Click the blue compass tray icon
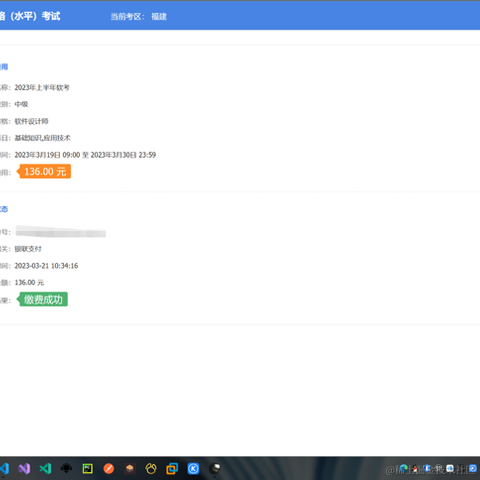The image size is (480, 480). click(x=472, y=469)
